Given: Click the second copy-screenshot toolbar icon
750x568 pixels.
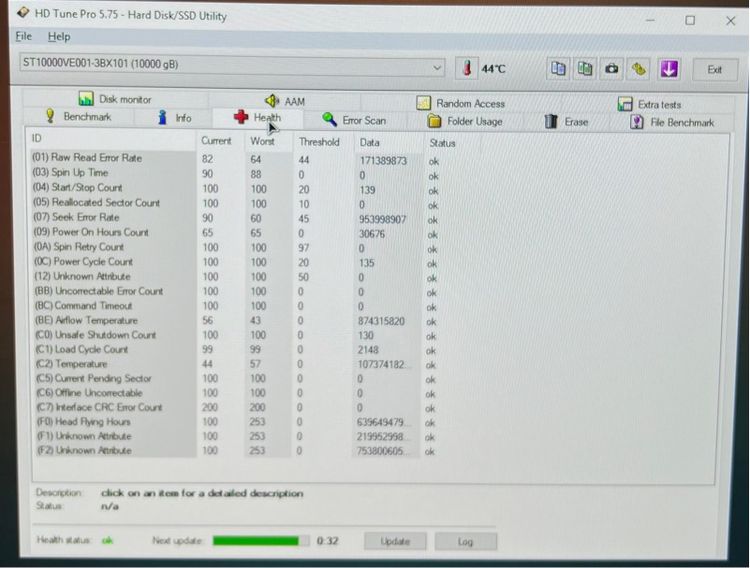Looking at the screenshot, I should coord(585,69).
